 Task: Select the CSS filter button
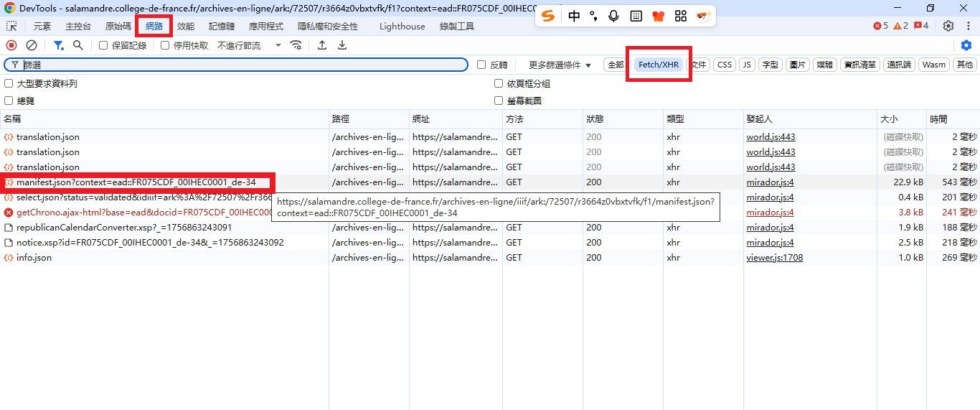tap(725, 65)
